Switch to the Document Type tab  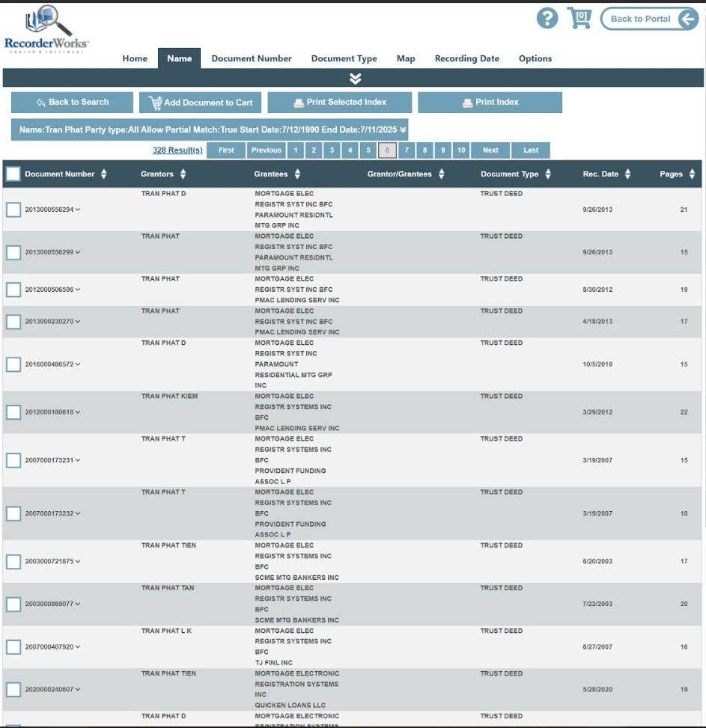click(x=344, y=58)
